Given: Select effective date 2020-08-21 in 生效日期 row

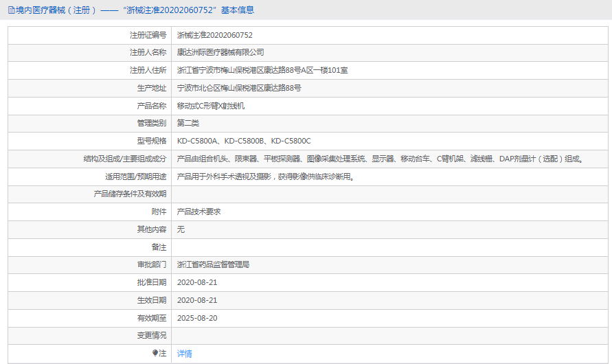Looking at the screenshot, I should point(197,300).
